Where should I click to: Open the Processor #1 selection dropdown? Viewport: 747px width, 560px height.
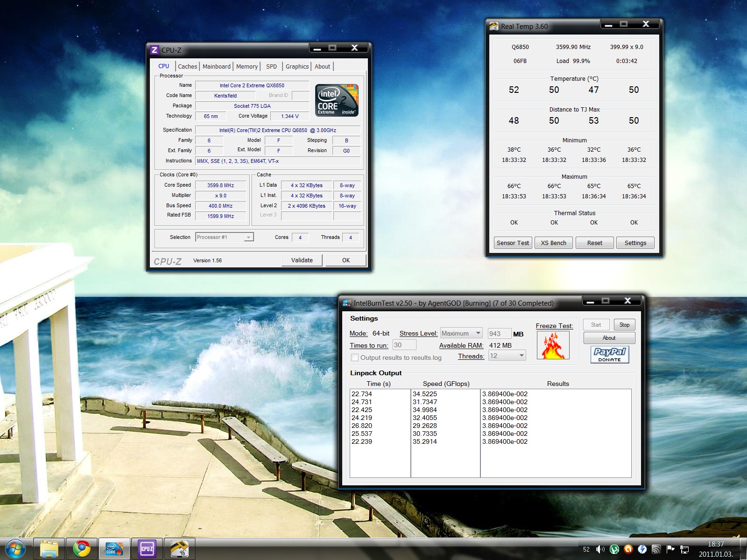pyautogui.click(x=225, y=237)
